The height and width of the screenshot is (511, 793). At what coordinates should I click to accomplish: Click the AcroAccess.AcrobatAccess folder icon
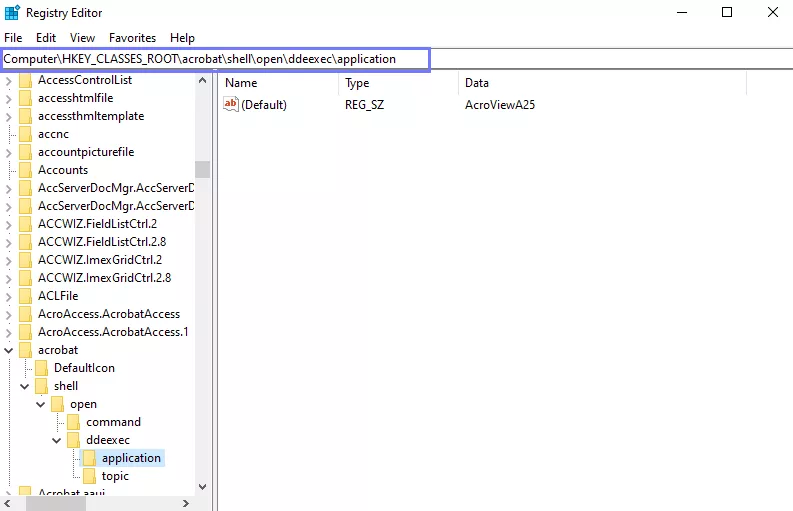(25, 314)
